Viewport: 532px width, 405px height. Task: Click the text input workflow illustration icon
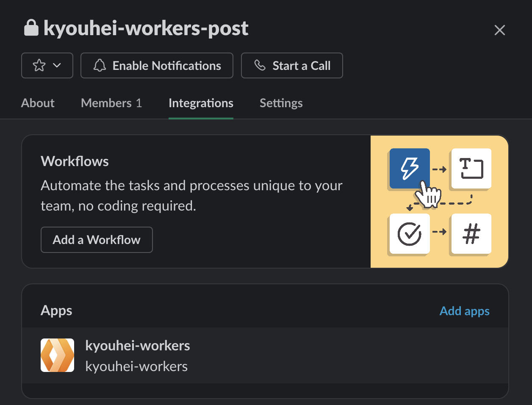tap(471, 168)
